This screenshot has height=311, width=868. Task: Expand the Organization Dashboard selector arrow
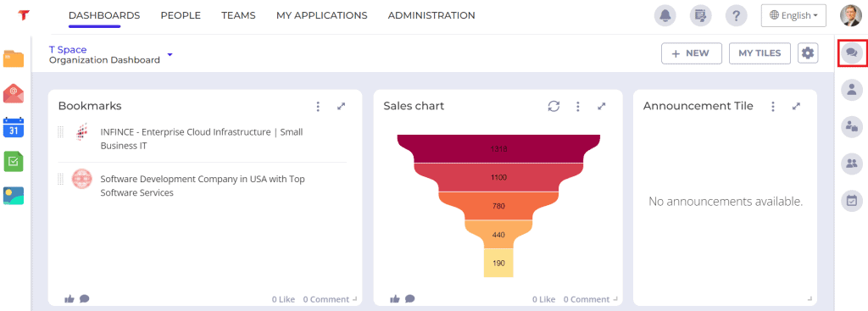point(170,55)
